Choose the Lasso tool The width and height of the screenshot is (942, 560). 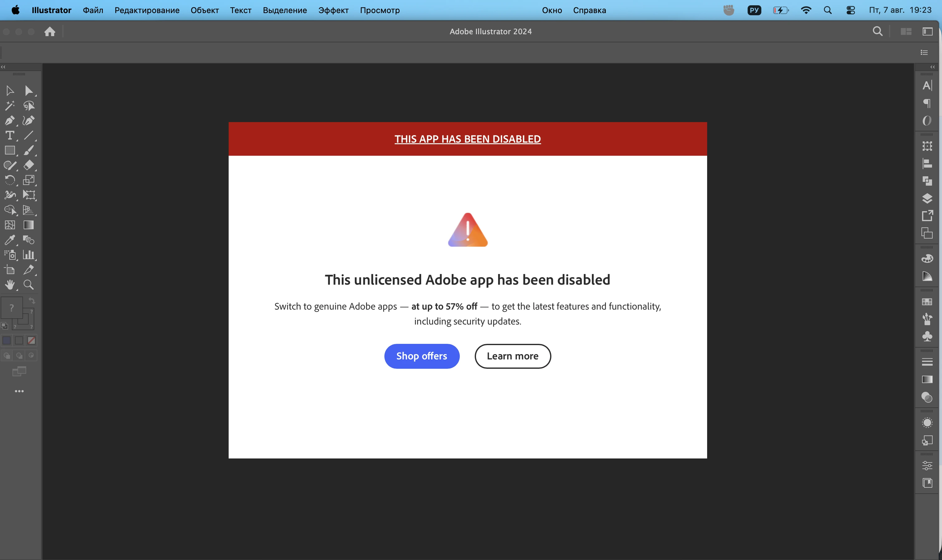pos(29,106)
